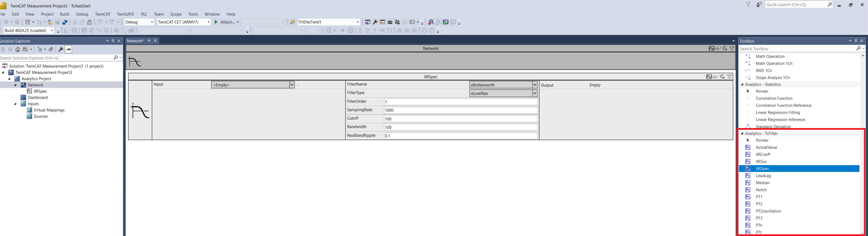Click the refresh arrow icon in IIRSpec header

pos(722,77)
